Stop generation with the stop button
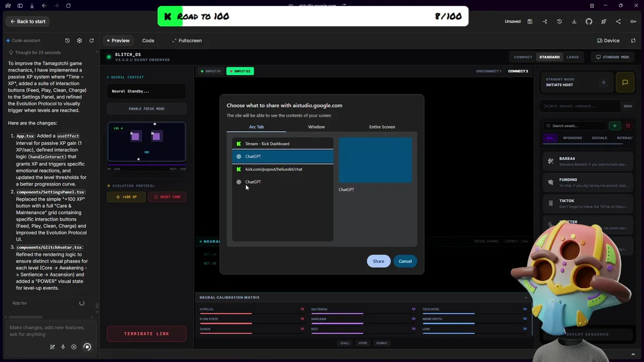 click(x=87, y=346)
